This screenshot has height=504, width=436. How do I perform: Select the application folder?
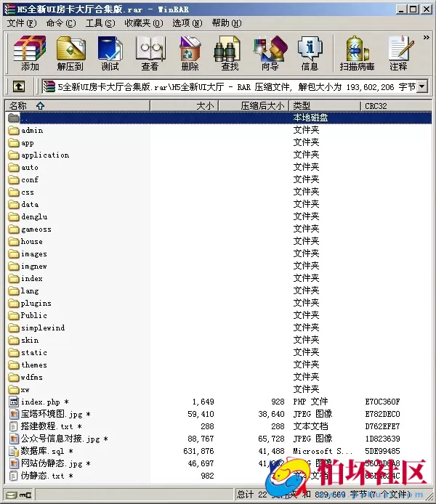click(x=39, y=155)
